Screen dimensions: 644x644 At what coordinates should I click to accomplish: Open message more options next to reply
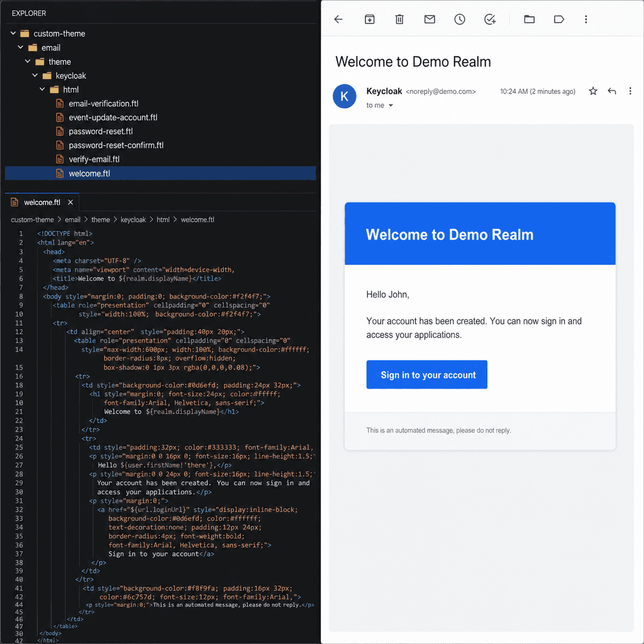click(630, 91)
